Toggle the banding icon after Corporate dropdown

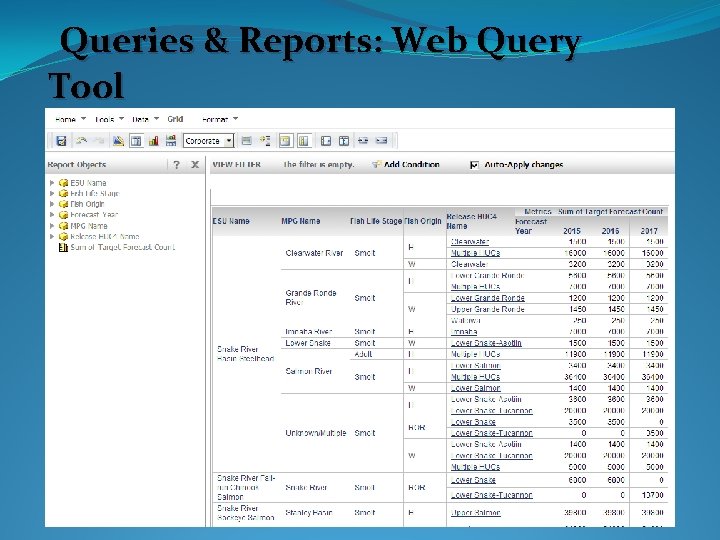point(247,141)
